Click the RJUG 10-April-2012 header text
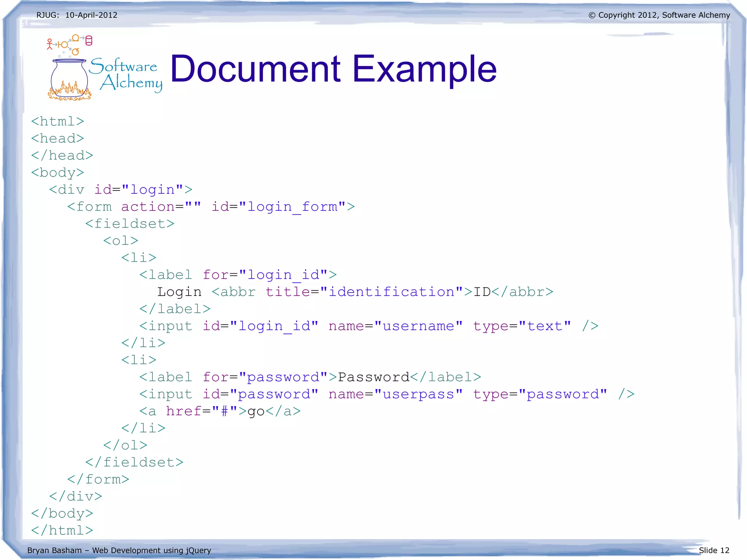747x560 pixels. coord(77,15)
